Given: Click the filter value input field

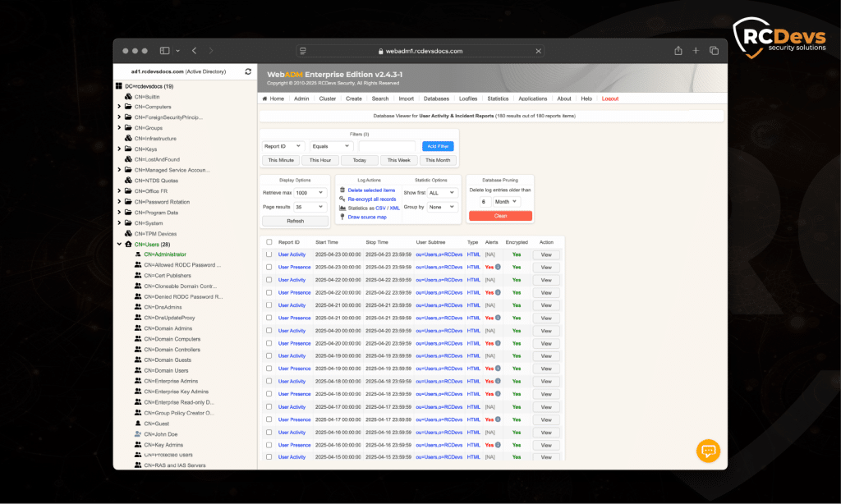Looking at the screenshot, I should [x=387, y=146].
